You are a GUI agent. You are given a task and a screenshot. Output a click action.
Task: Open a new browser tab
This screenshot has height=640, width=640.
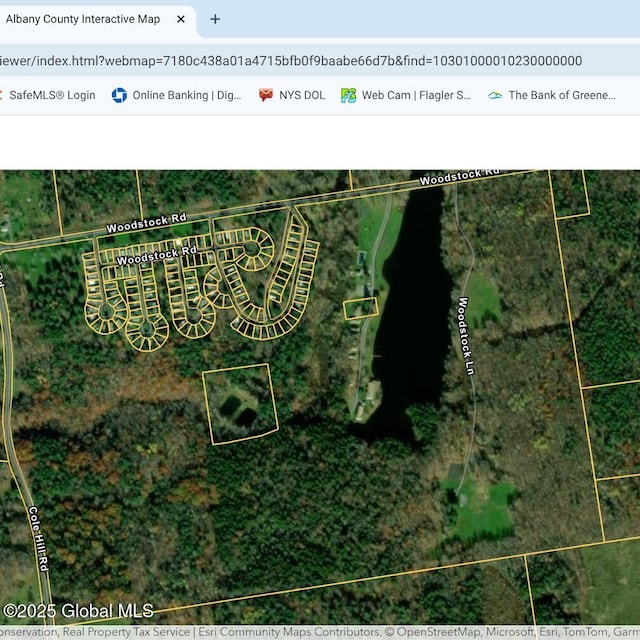point(215,19)
